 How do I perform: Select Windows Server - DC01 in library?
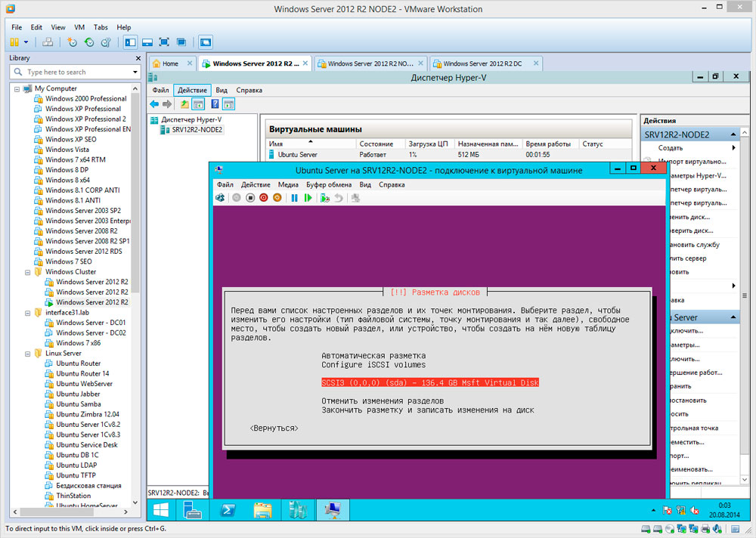pos(91,323)
